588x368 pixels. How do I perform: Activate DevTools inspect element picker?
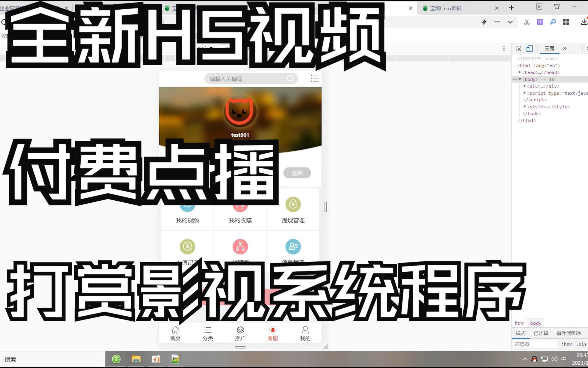518,49
